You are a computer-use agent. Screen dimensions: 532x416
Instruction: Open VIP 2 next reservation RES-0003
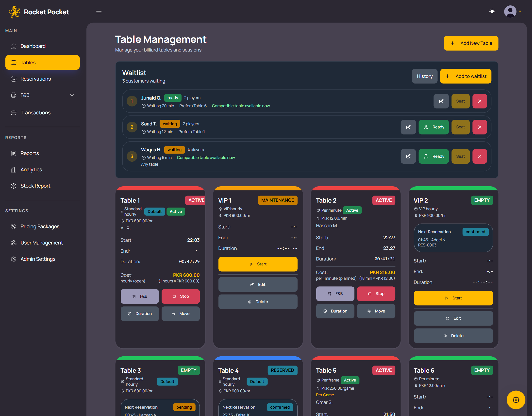(453, 238)
